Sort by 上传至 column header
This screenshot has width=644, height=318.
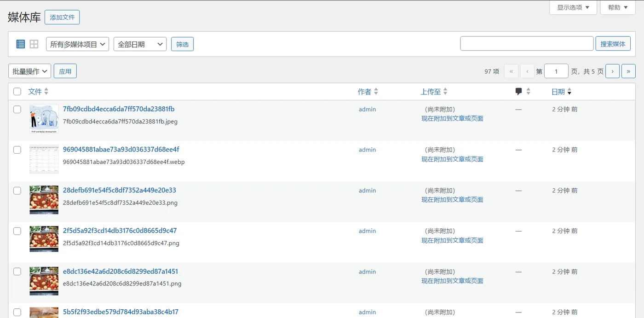pos(431,92)
